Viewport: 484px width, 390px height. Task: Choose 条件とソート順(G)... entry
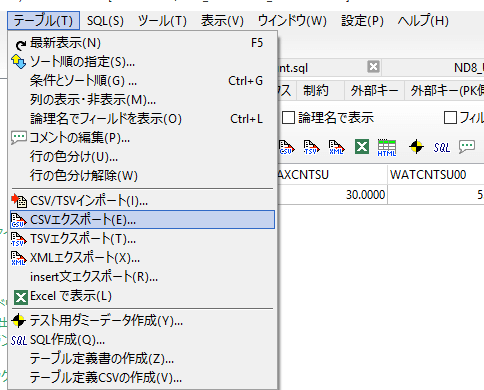143,81
